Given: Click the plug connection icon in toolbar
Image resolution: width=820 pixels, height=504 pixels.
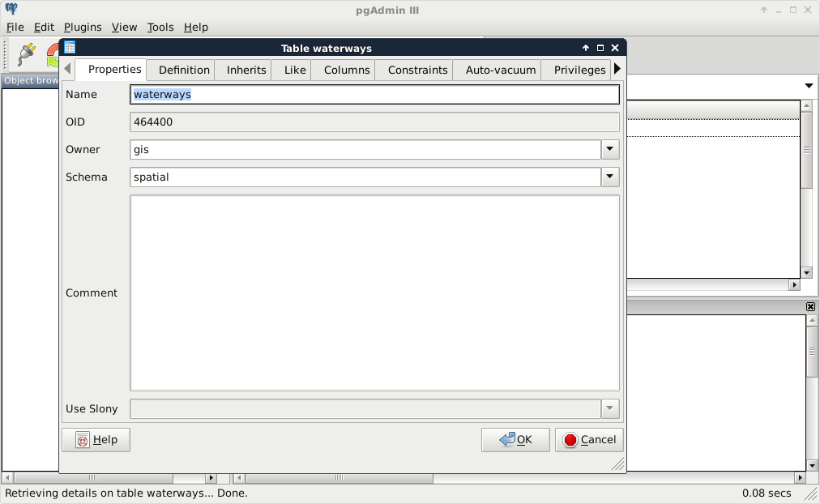Looking at the screenshot, I should 26,54.
